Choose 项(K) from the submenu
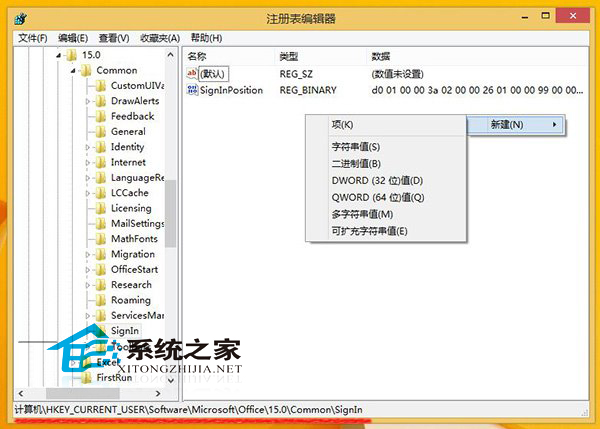 click(386, 125)
